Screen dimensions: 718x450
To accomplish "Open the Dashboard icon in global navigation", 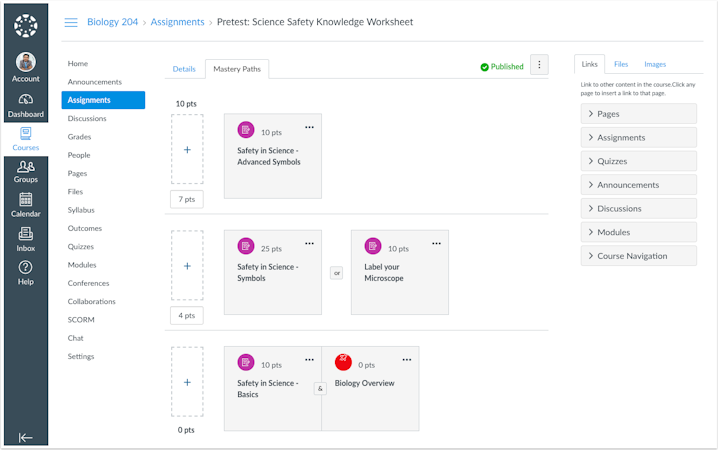I will (26, 100).
